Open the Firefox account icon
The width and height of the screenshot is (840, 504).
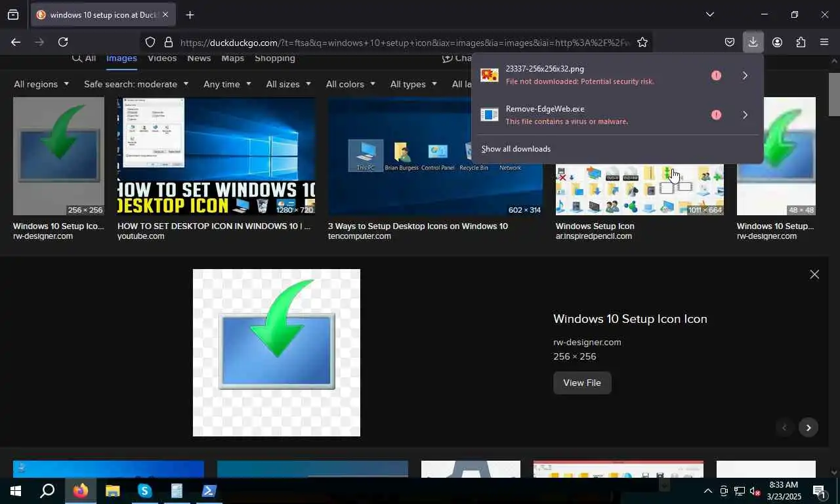pos(777,42)
